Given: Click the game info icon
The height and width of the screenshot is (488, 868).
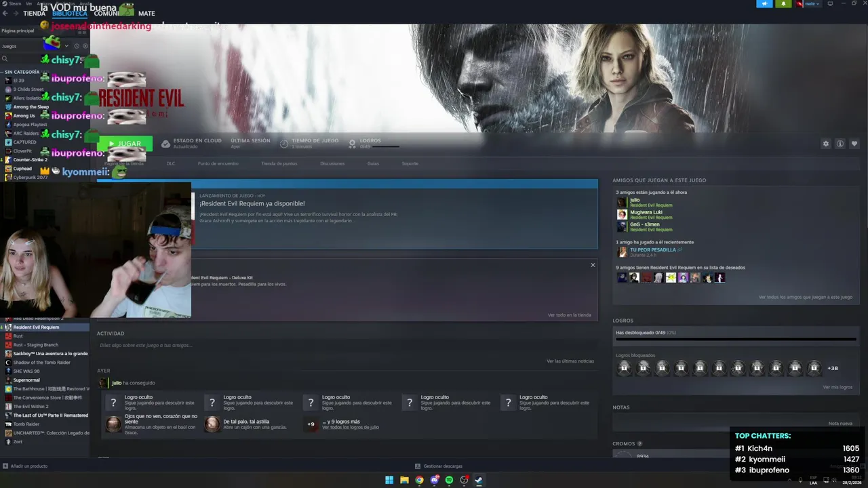Looking at the screenshot, I should [840, 144].
